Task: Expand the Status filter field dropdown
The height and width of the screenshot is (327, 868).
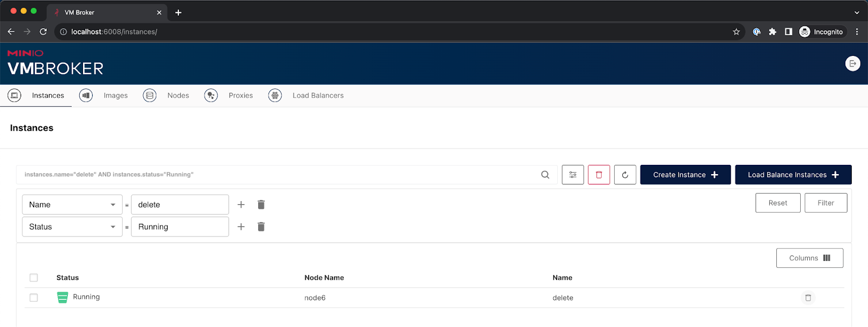Action: tap(72, 227)
